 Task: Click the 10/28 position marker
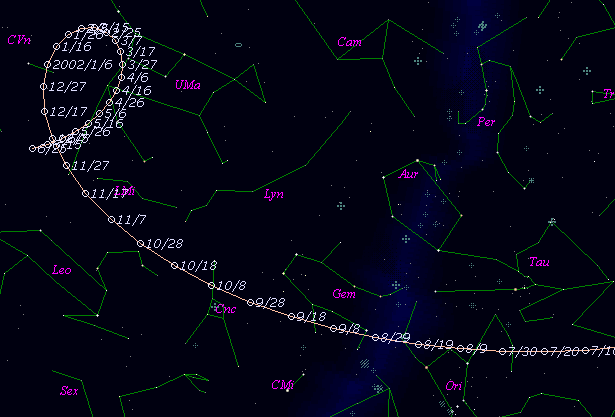tap(141, 243)
